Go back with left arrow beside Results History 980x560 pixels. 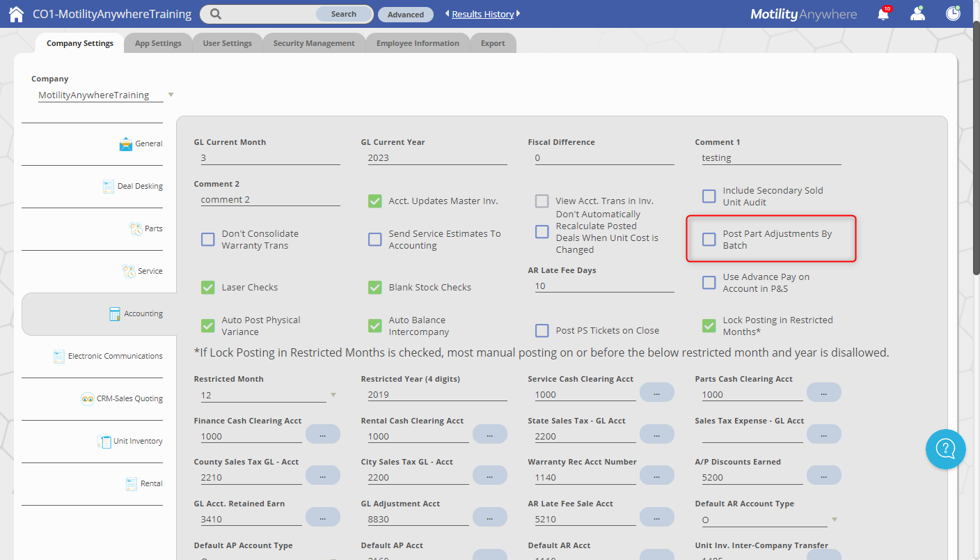click(x=448, y=14)
